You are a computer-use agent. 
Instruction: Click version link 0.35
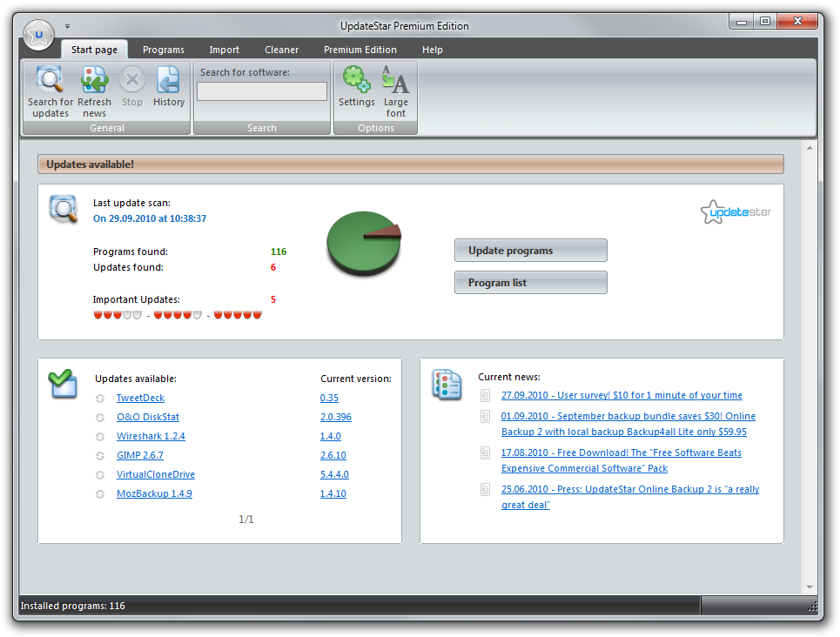[x=329, y=398]
